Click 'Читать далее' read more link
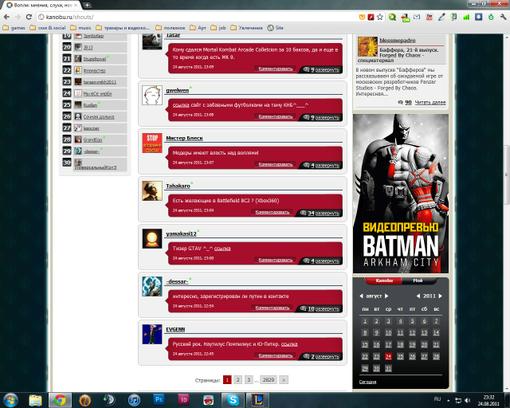The image size is (510, 408). click(430, 102)
